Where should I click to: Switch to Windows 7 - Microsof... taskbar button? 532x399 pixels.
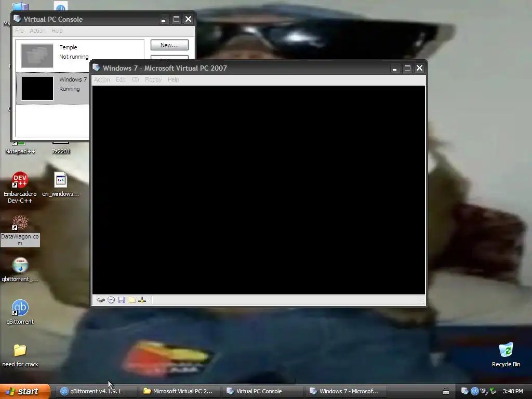coord(345,391)
